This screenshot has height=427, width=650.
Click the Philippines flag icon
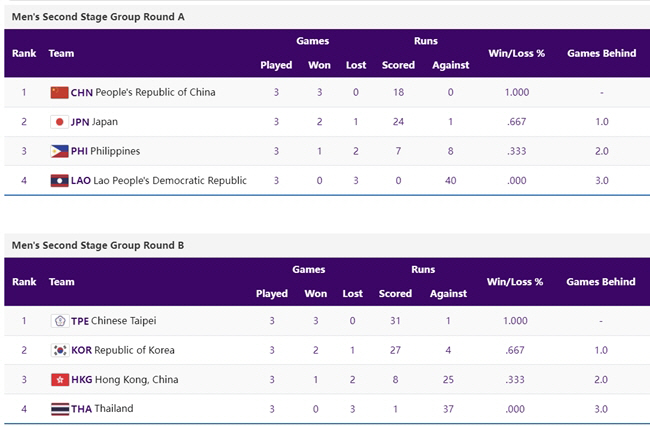59,151
